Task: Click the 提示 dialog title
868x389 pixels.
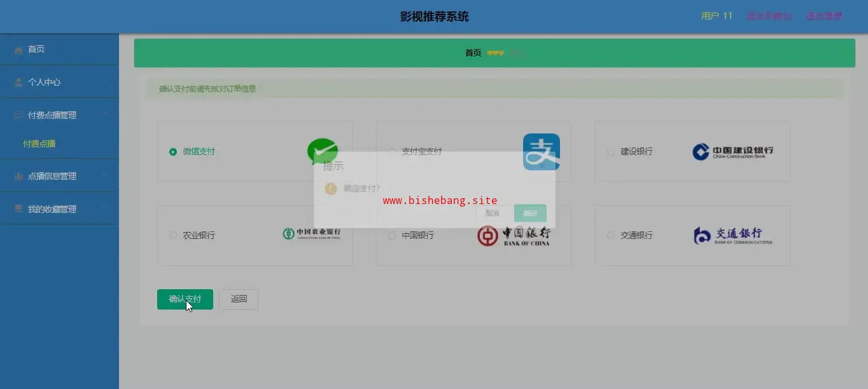Action: [x=333, y=166]
